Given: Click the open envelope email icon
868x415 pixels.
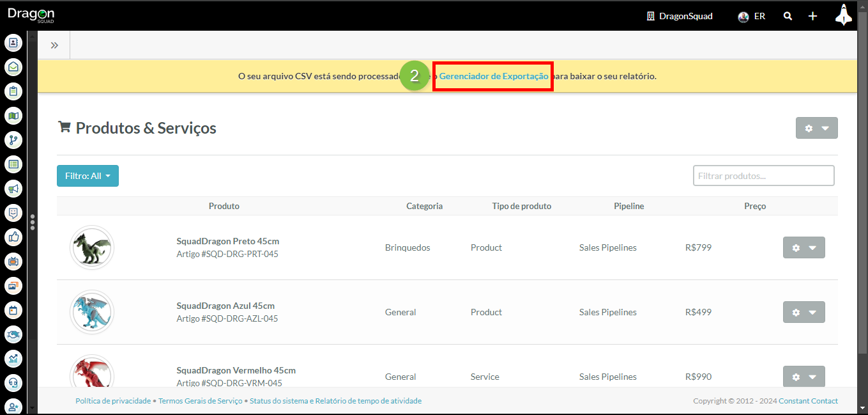Looking at the screenshot, I should pos(13,67).
